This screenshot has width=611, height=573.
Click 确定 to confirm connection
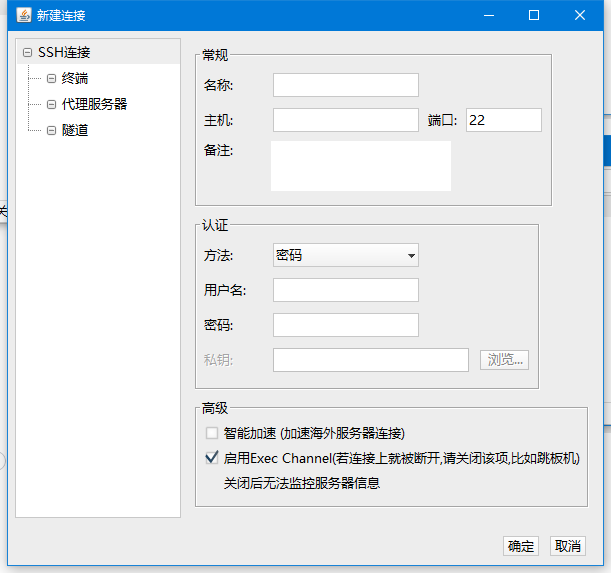click(521, 546)
